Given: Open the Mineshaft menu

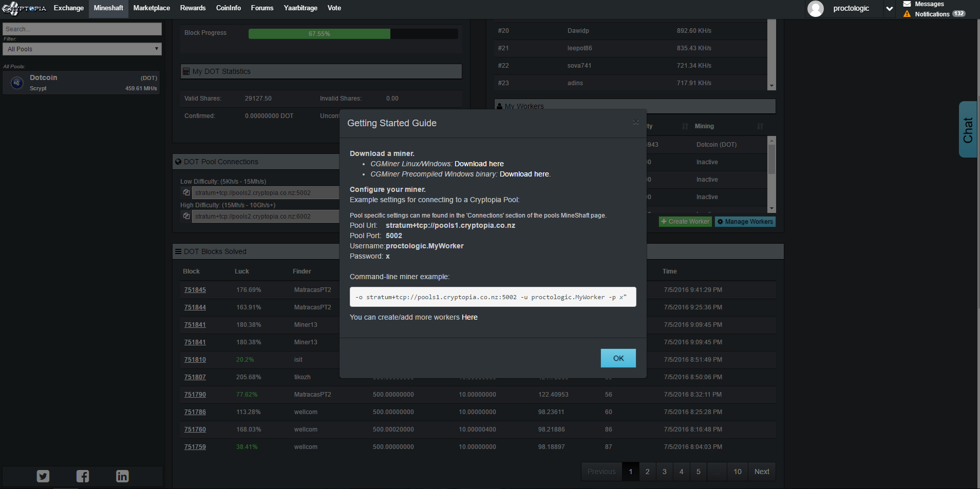Looking at the screenshot, I should 108,8.
